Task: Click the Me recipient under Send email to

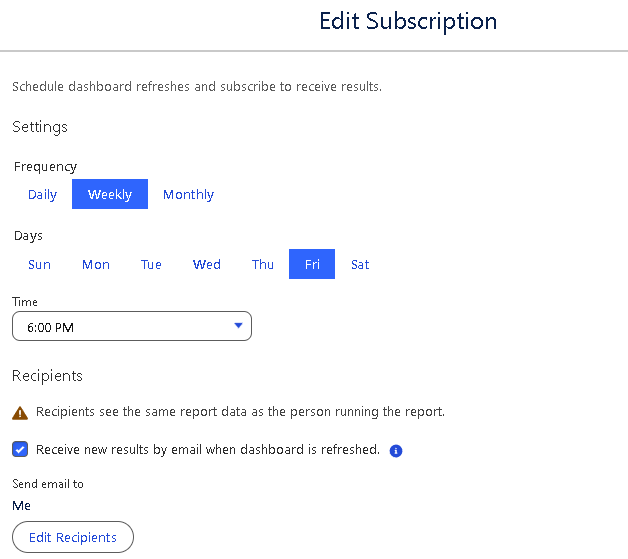Action: pyautogui.click(x=22, y=506)
